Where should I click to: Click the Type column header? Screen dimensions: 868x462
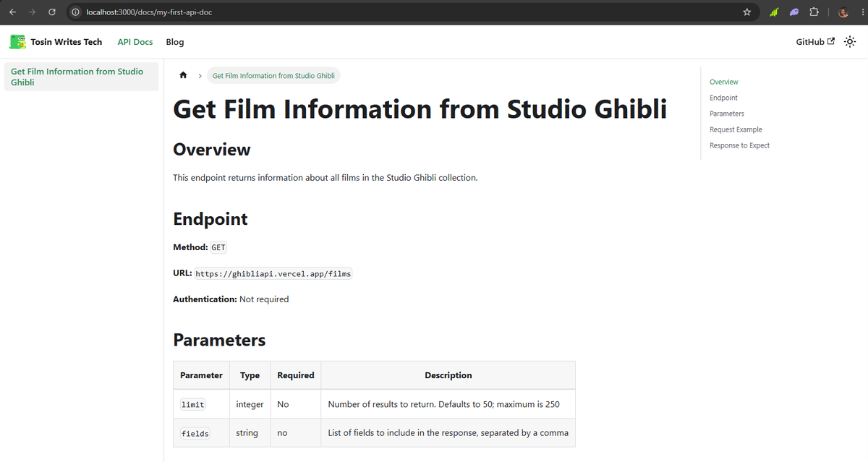[x=250, y=375]
